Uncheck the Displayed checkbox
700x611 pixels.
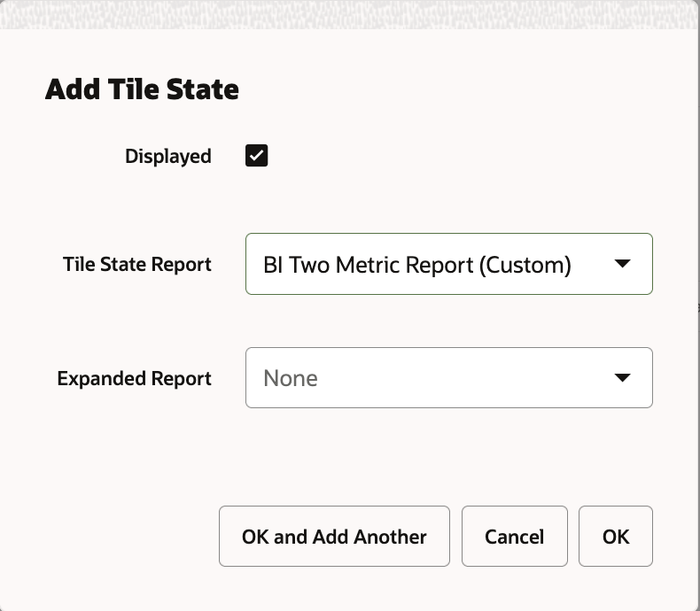point(257,156)
